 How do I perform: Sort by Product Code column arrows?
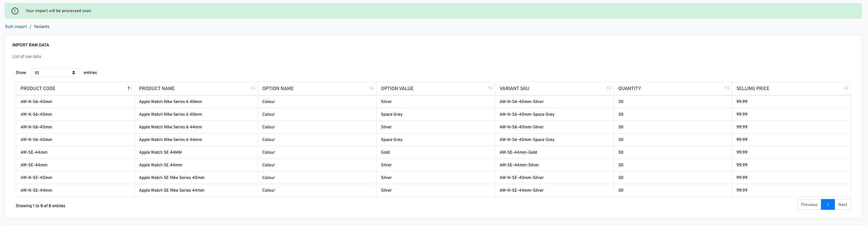[x=129, y=88]
